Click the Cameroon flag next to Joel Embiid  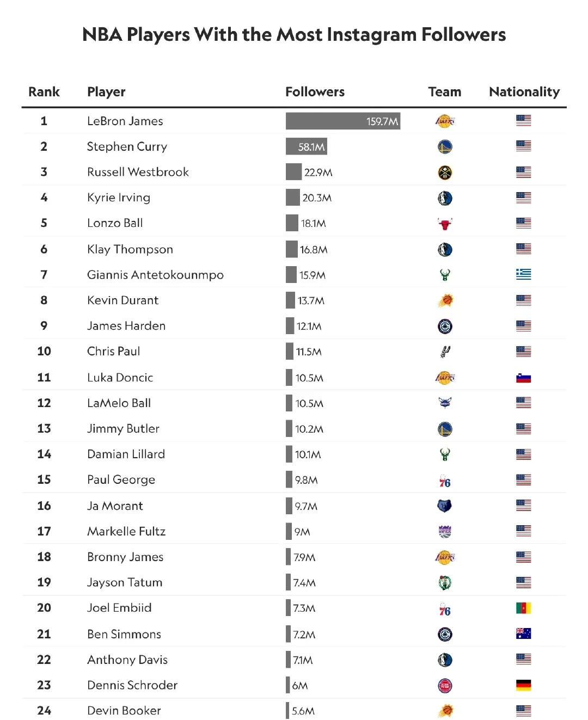pos(523,608)
